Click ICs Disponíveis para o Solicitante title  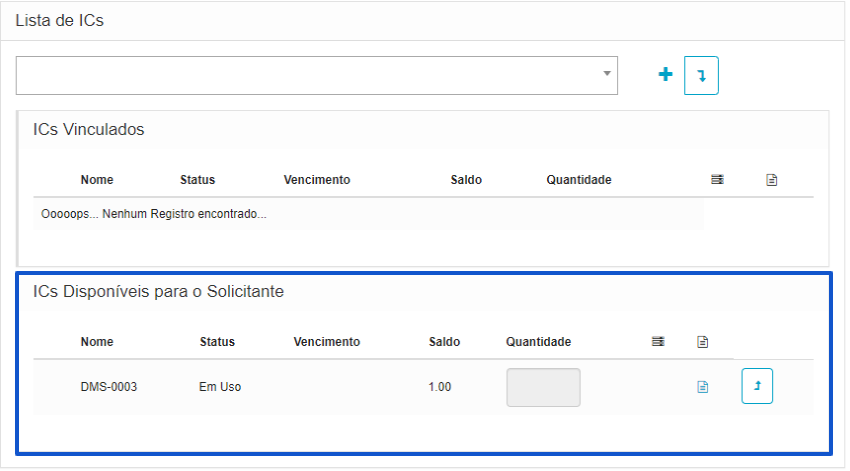[x=158, y=292]
